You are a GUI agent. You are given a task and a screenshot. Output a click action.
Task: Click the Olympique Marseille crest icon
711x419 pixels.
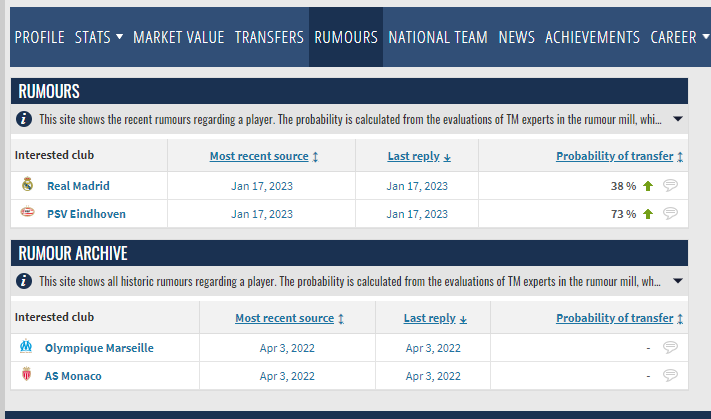(x=27, y=347)
